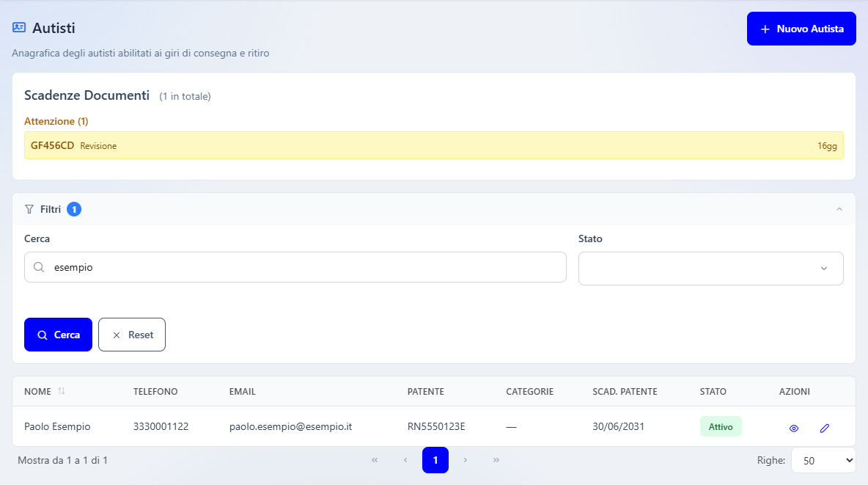Click the Attivo status badge
The width and height of the screenshot is (868, 485).
pos(721,427)
